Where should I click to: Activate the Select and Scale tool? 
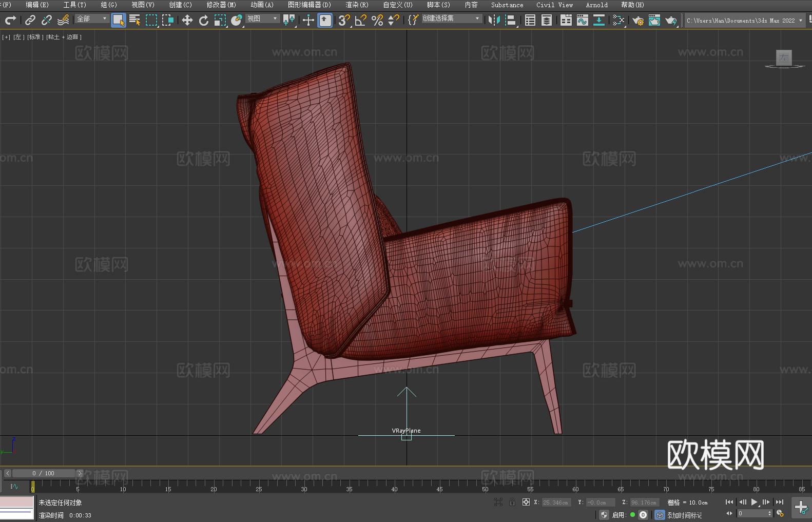(220, 20)
